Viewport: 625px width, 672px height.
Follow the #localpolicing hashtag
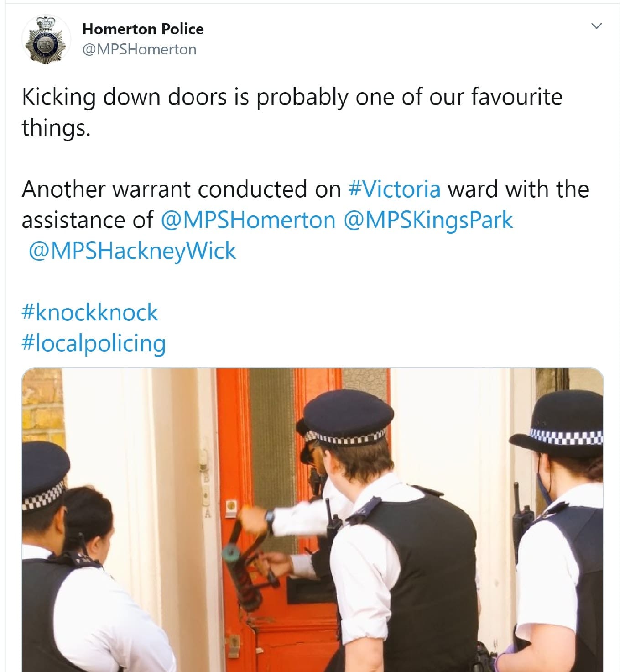(x=94, y=343)
